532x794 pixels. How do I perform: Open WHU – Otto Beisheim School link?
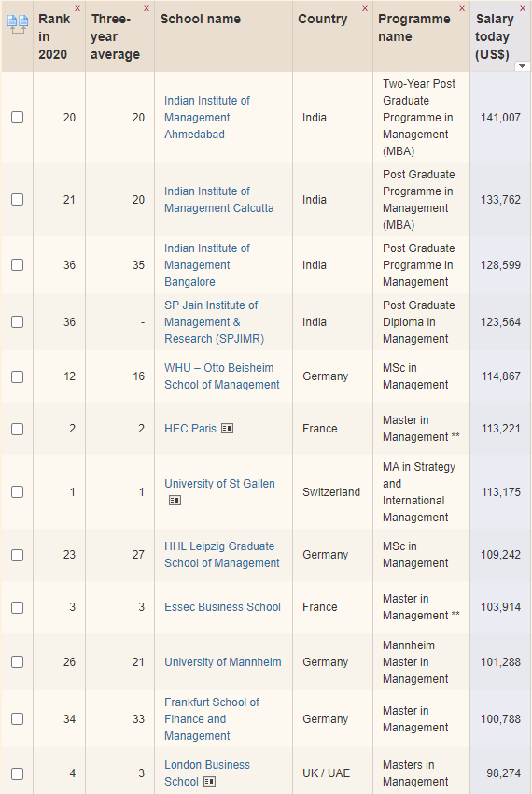pyautogui.click(x=222, y=376)
